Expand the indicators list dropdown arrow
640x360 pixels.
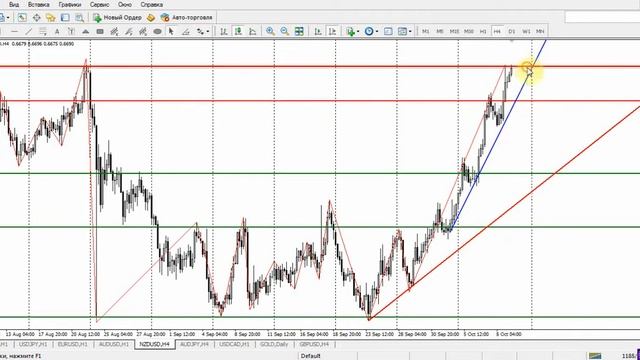click(x=358, y=31)
